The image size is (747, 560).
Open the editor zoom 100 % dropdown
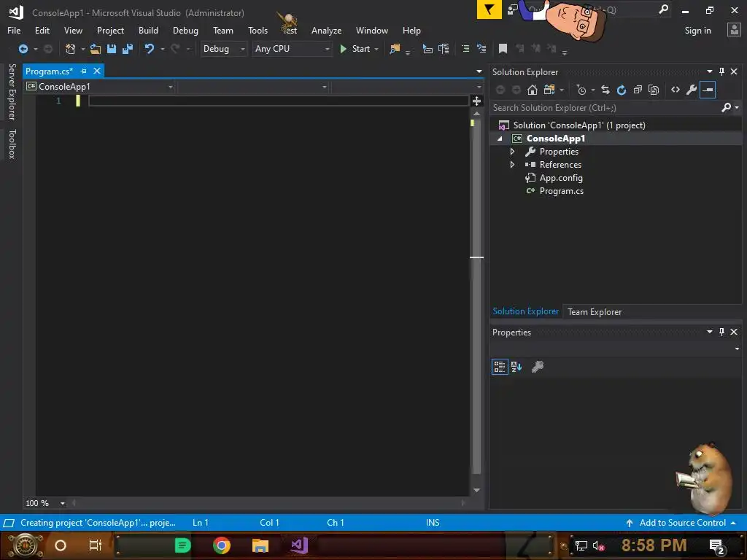coord(63,503)
